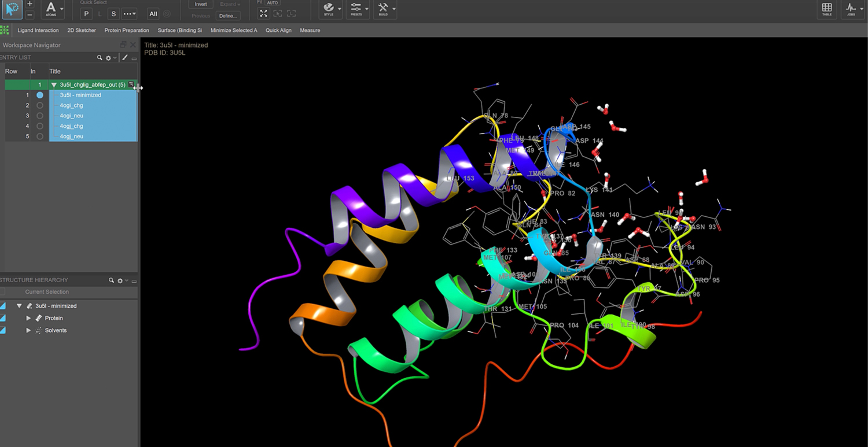Click the Invert selection button
The height and width of the screenshot is (447, 868).
pos(200,4)
